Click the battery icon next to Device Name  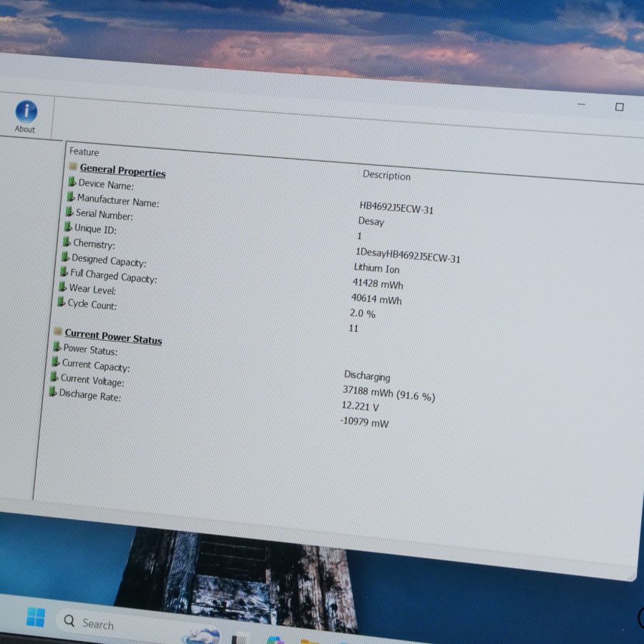(72, 182)
